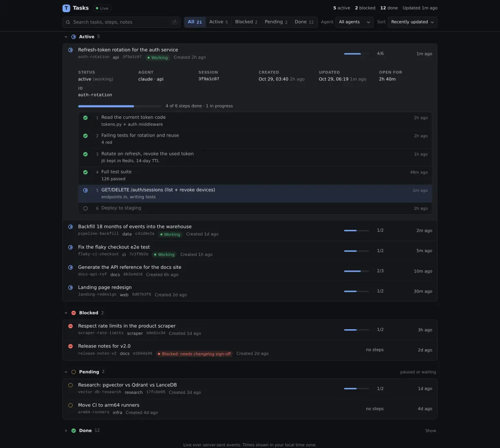The height and width of the screenshot is (448, 500).
Task: Expand Backfill 18 months of events task
Action: [250, 230]
